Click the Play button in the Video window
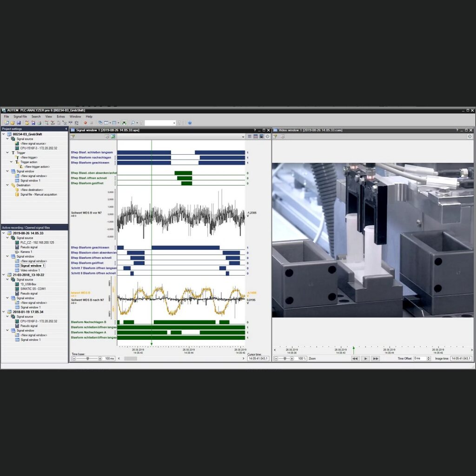Viewport: 476px width, 476px height. coord(365,358)
